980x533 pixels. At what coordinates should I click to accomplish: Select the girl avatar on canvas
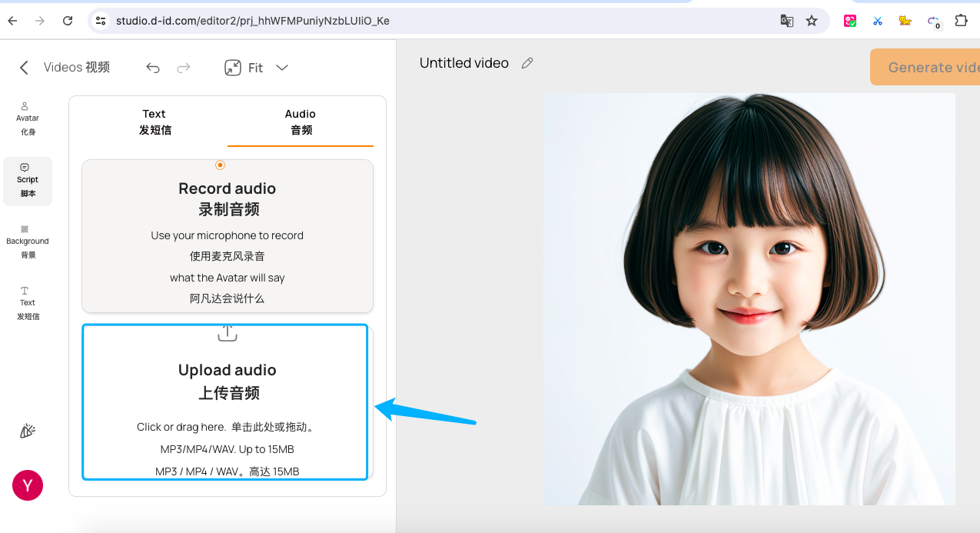[x=749, y=299]
